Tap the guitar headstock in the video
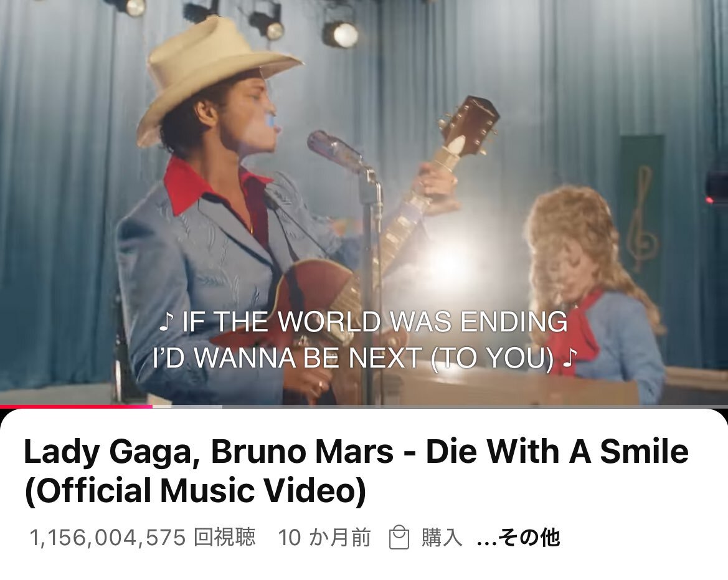Screen dimensions: 728x580 coord(469,125)
